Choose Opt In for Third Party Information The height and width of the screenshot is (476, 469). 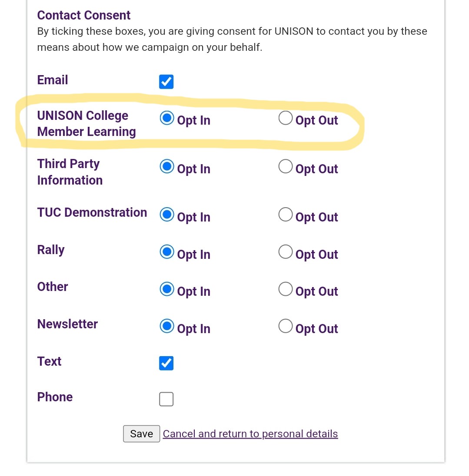coord(167,166)
